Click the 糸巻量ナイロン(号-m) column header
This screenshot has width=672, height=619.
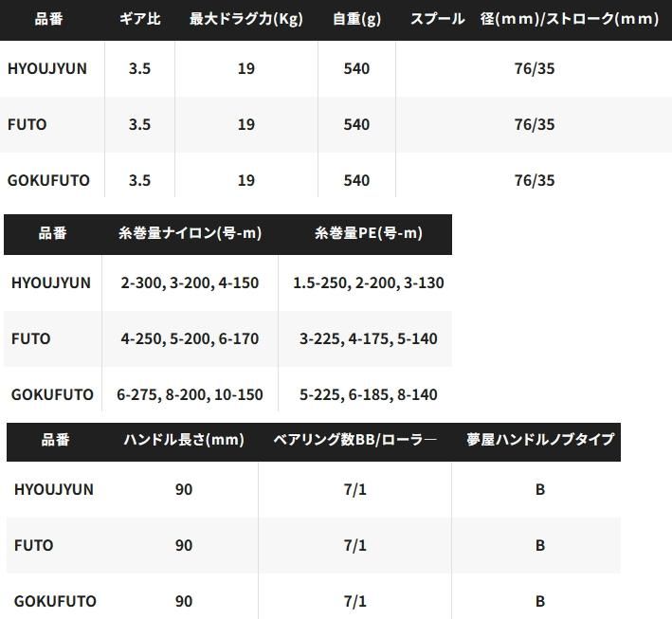[190, 233]
